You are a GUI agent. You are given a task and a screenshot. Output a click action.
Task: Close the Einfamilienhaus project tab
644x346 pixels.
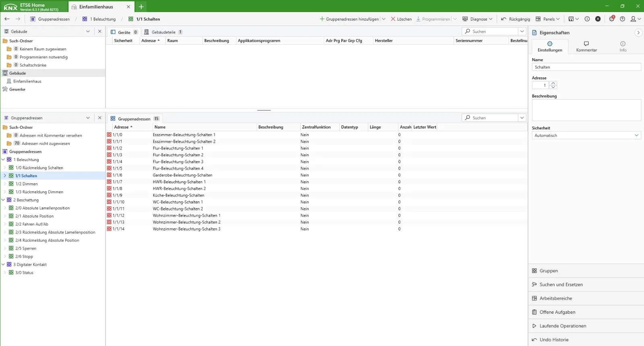click(128, 7)
